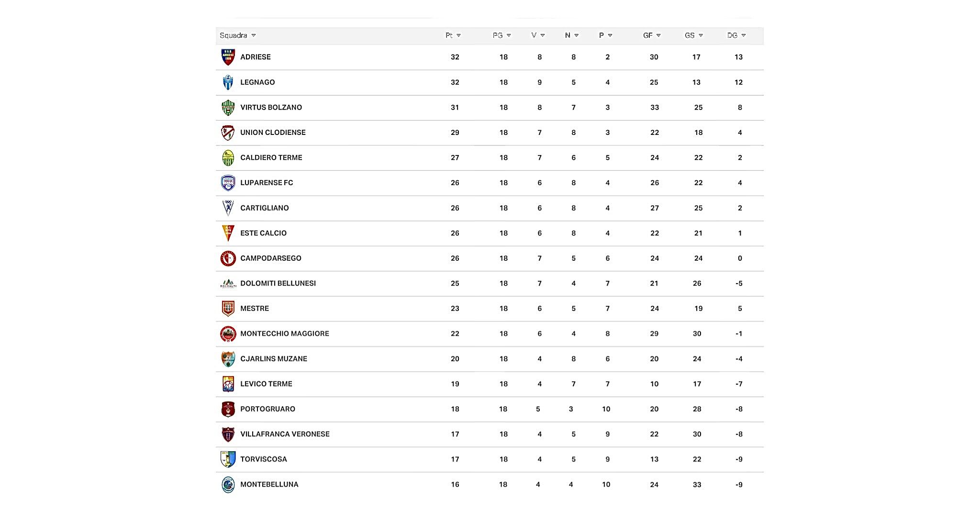This screenshot has width=980, height=532.
Task: Click the Dolomiti Bellunesi mountain logo
Action: 228,284
